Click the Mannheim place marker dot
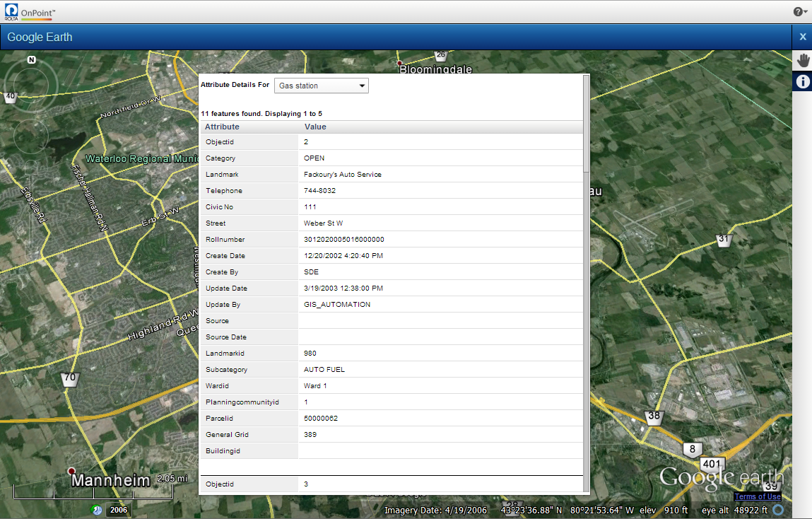Screen dimensions: 812x519 71,471
